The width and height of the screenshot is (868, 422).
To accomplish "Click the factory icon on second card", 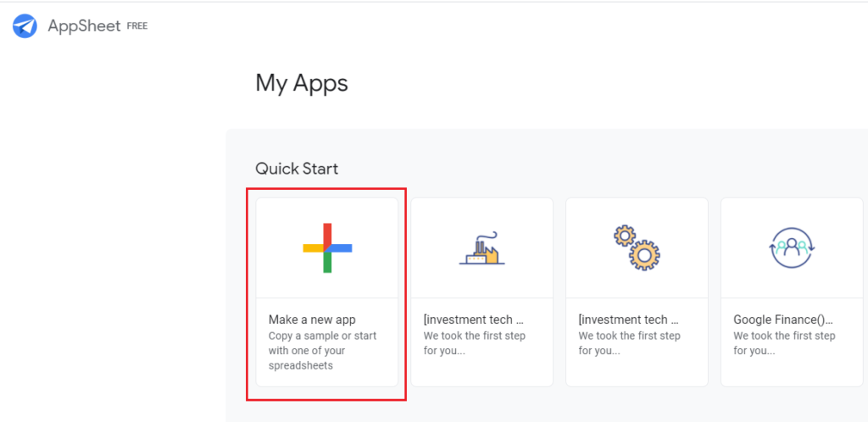I will tap(481, 249).
